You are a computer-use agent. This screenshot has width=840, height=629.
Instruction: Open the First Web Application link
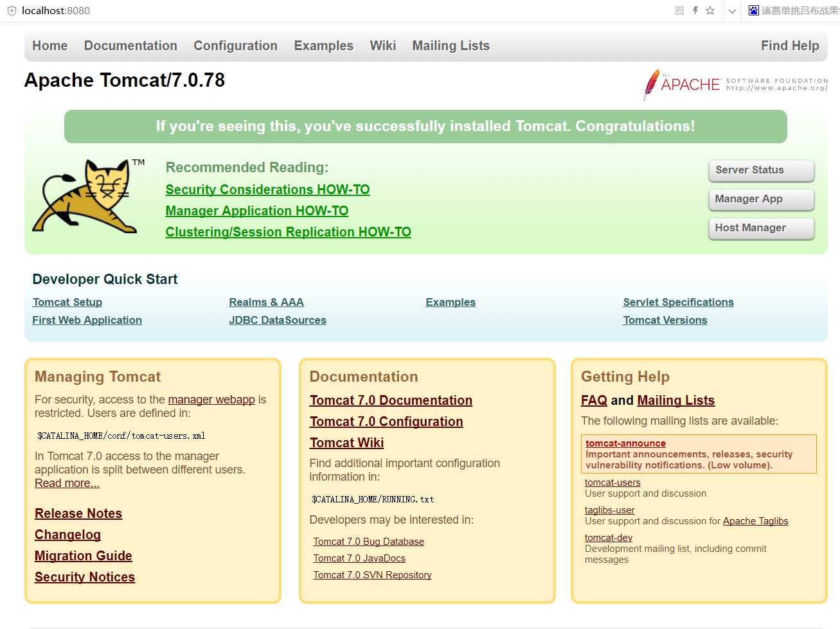pyautogui.click(x=87, y=320)
